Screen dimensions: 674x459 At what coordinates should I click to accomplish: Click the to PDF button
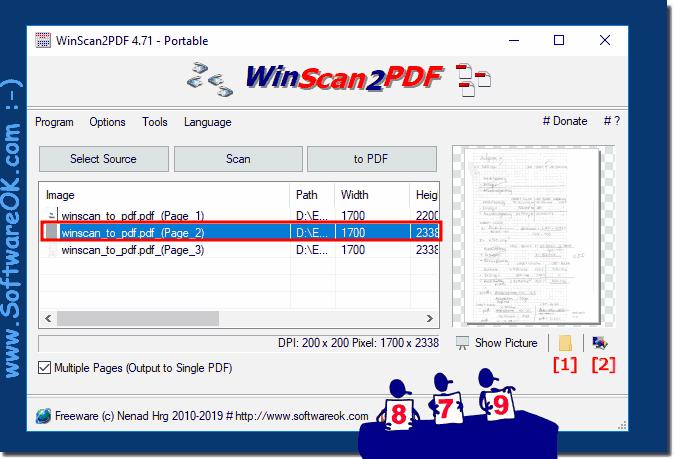(371, 159)
